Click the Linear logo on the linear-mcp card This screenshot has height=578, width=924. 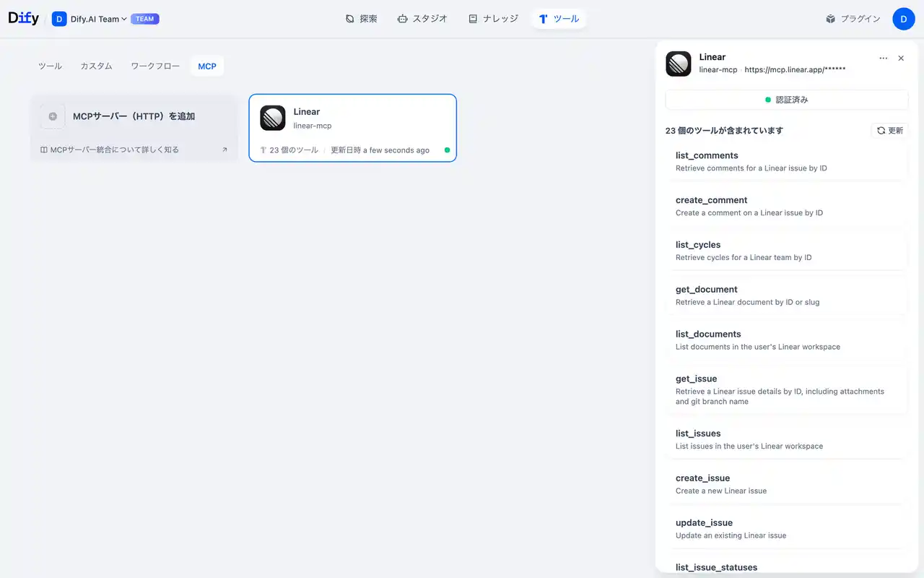(272, 118)
